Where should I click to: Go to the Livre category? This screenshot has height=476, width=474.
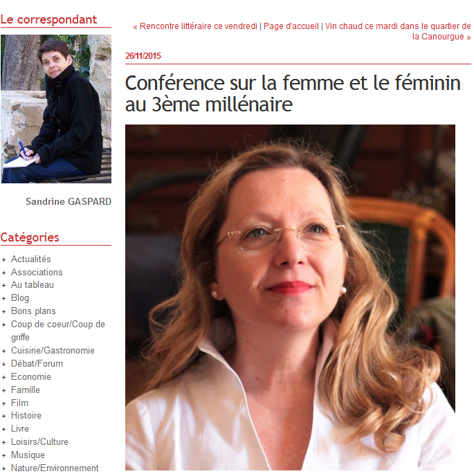(x=20, y=429)
